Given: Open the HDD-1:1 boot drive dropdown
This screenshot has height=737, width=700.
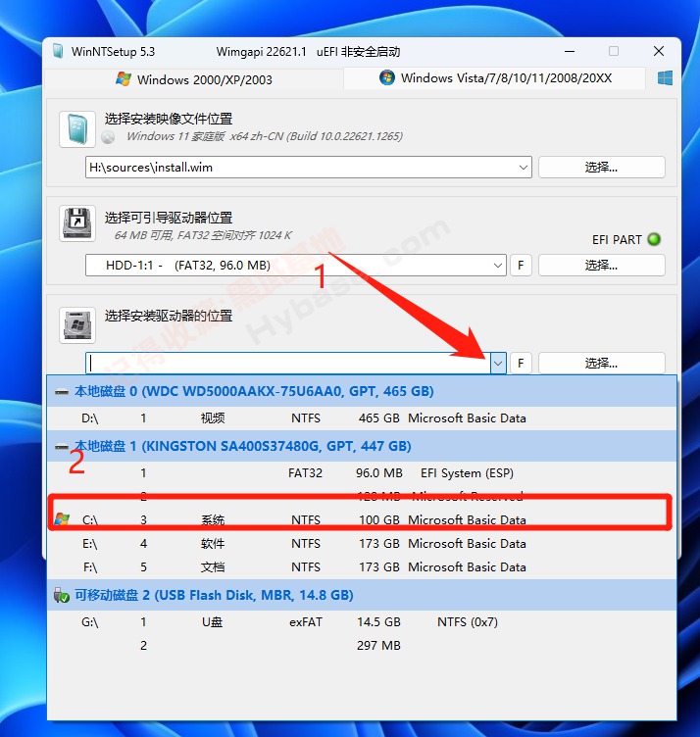Looking at the screenshot, I should [x=497, y=265].
